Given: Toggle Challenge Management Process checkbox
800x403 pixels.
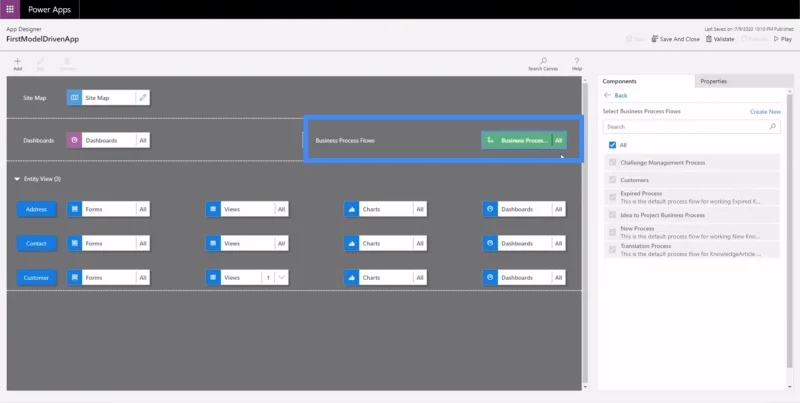Looking at the screenshot, I should [x=612, y=162].
